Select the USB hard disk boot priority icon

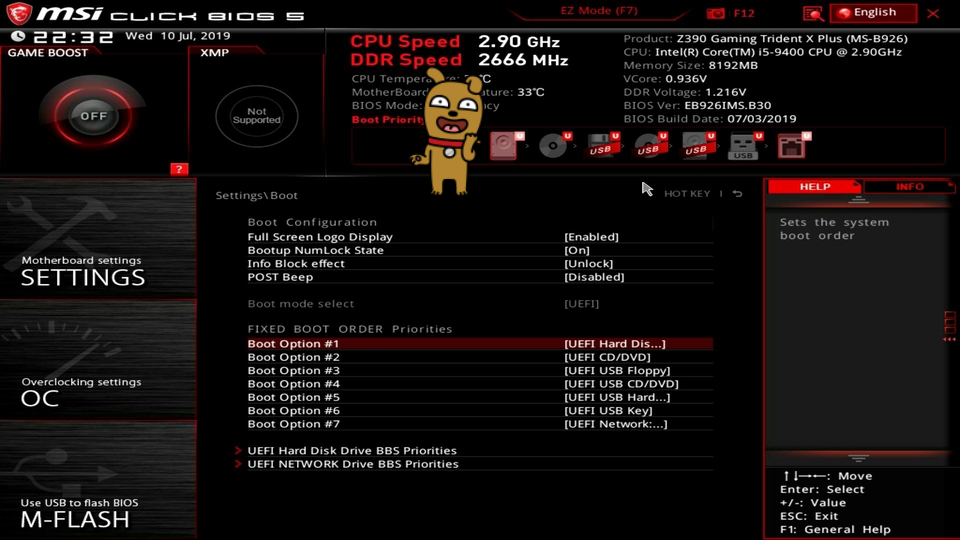[x=697, y=146]
